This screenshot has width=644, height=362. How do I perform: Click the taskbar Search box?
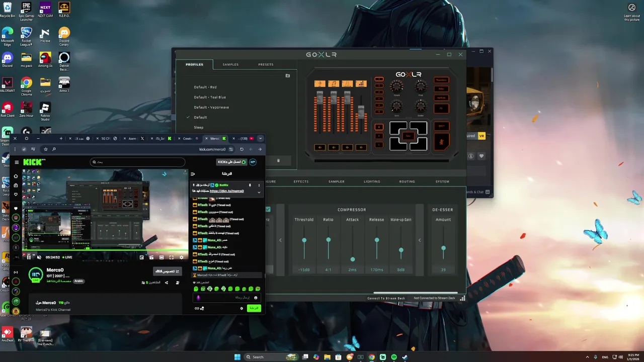coord(272,357)
